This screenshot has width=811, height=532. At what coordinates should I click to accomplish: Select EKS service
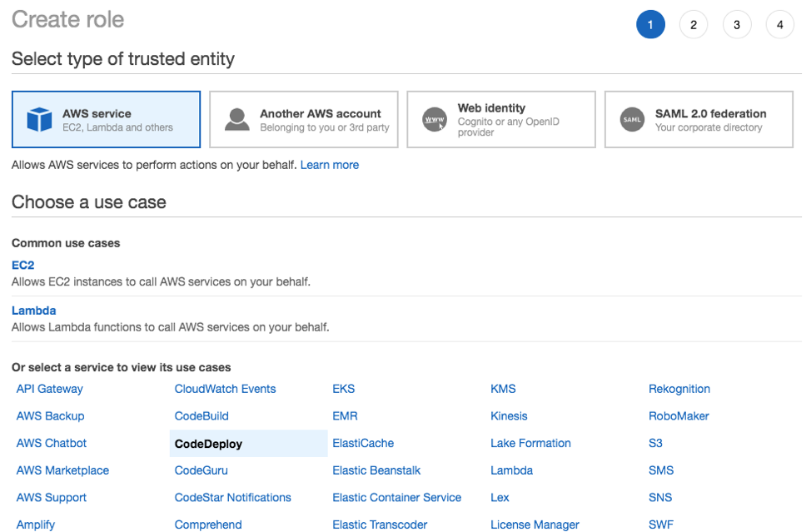point(343,389)
